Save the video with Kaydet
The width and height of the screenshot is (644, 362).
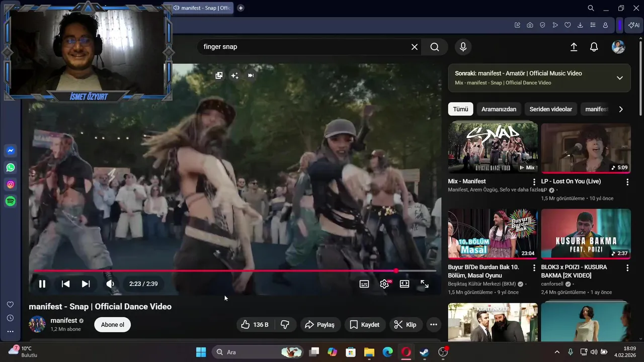pyautogui.click(x=365, y=325)
